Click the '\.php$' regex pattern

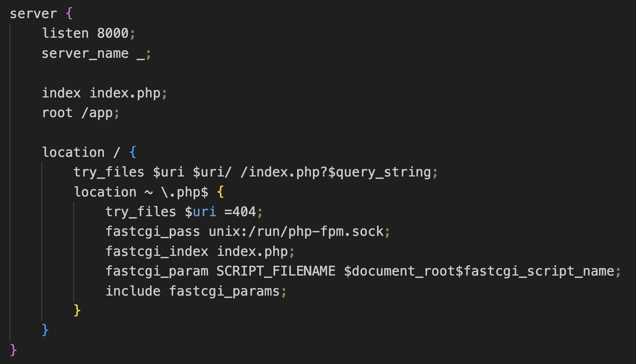click(185, 192)
